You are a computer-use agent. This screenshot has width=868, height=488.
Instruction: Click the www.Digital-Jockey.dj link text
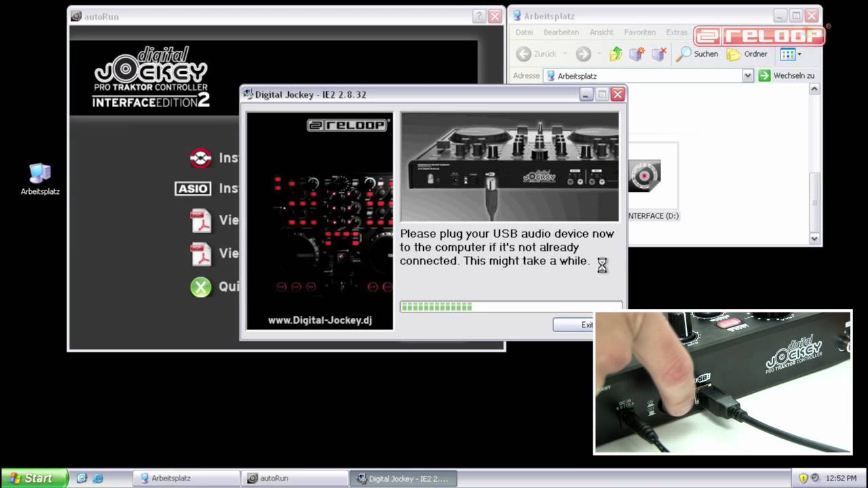(x=320, y=320)
